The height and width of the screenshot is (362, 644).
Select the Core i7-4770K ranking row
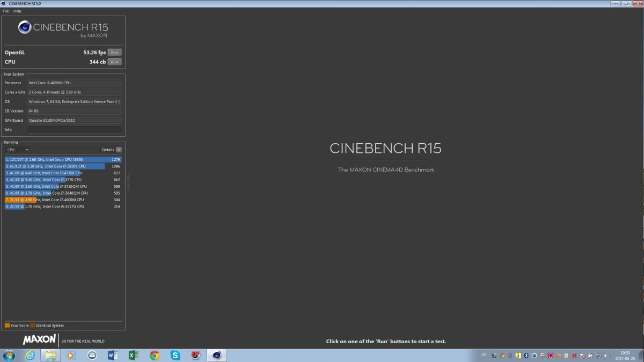pyautogui.click(x=63, y=173)
